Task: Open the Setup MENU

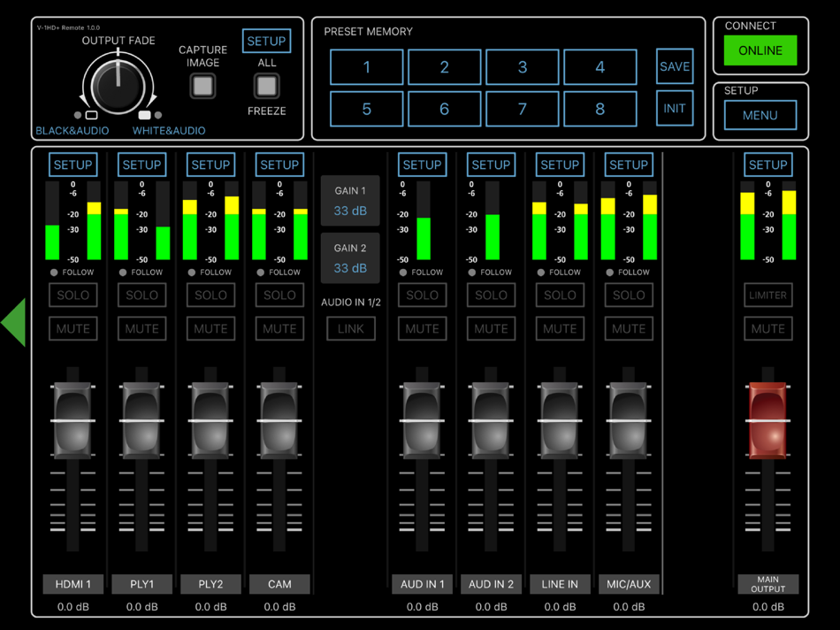Action: [760, 115]
